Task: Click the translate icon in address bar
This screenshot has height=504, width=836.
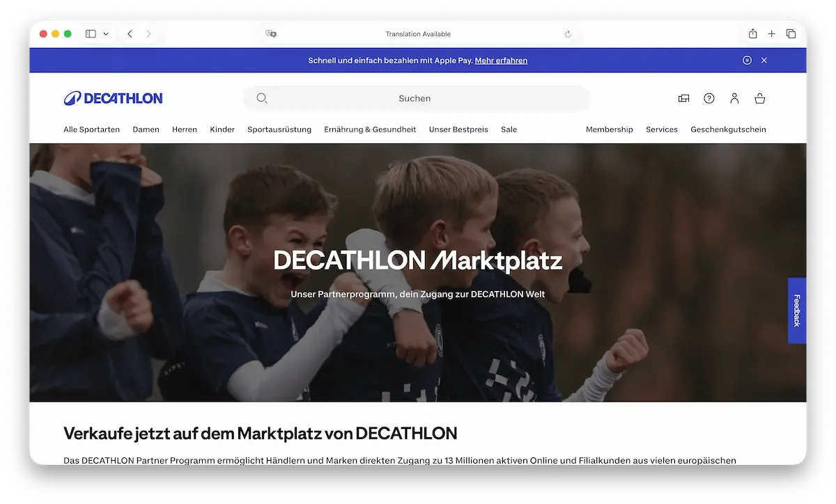Action: click(271, 33)
